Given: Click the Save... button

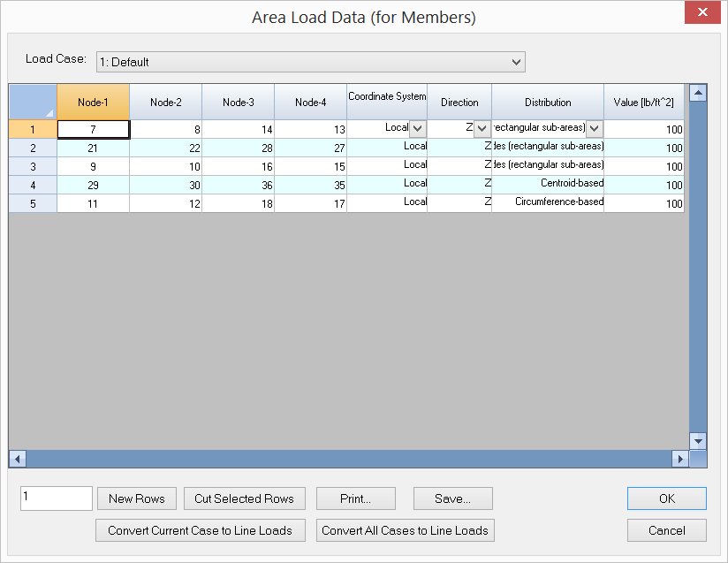Looking at the screenshot, I should tap(452, 498).
